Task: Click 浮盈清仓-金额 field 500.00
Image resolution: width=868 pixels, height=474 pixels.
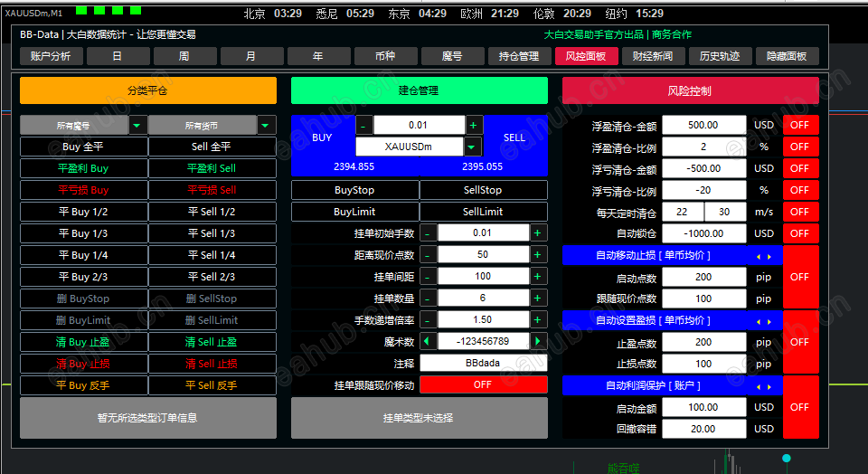Action: click(703, 125)
